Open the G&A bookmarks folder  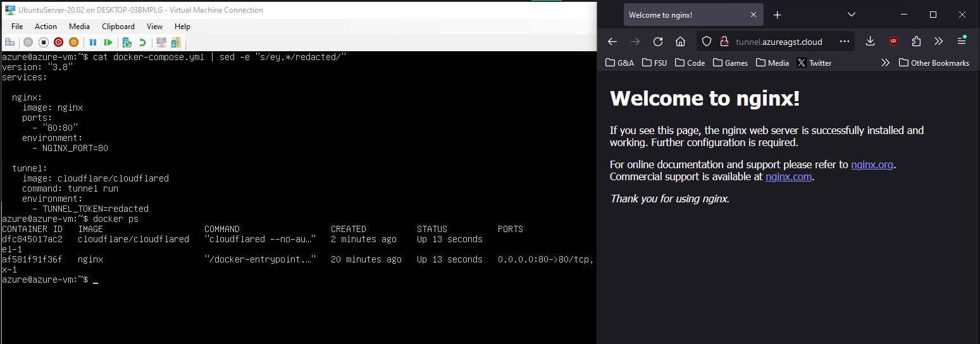click(619, 63)
